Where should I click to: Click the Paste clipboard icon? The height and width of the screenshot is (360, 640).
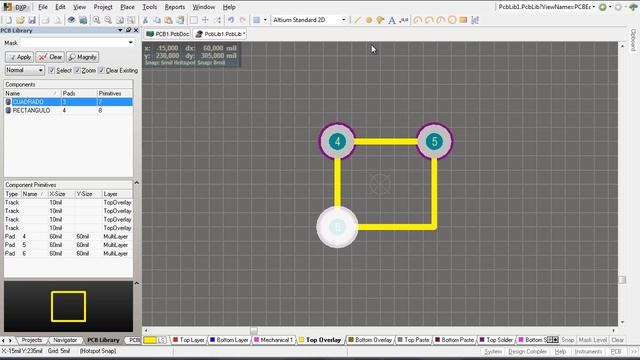point(168,20)
